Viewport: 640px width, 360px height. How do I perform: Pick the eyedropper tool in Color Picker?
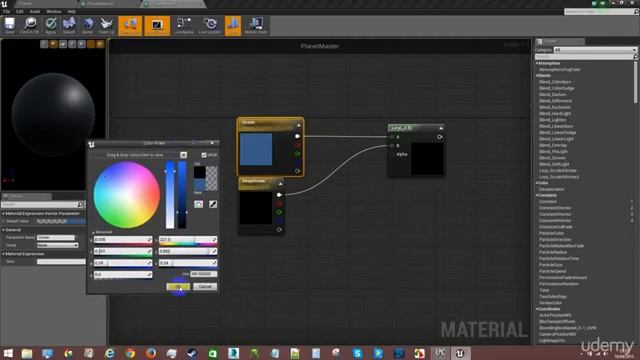pos(213,204)
